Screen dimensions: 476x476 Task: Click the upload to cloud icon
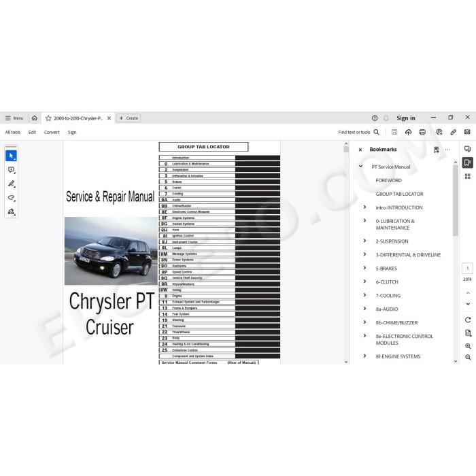click(x=408, y=132)
